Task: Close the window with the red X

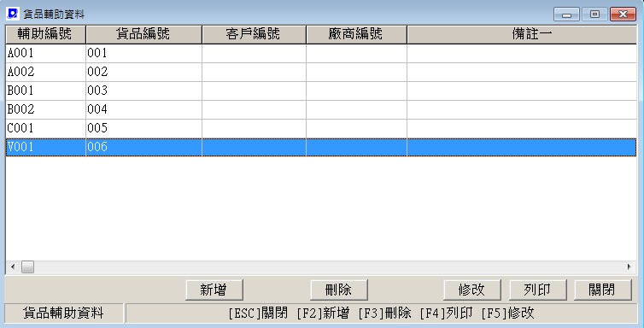Action: coord(623,15)
